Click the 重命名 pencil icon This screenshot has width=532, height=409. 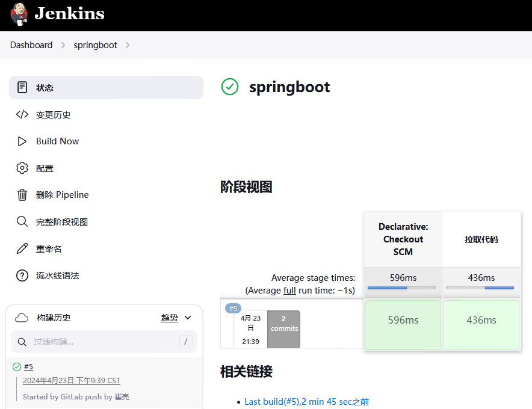(x=22, y=248)
